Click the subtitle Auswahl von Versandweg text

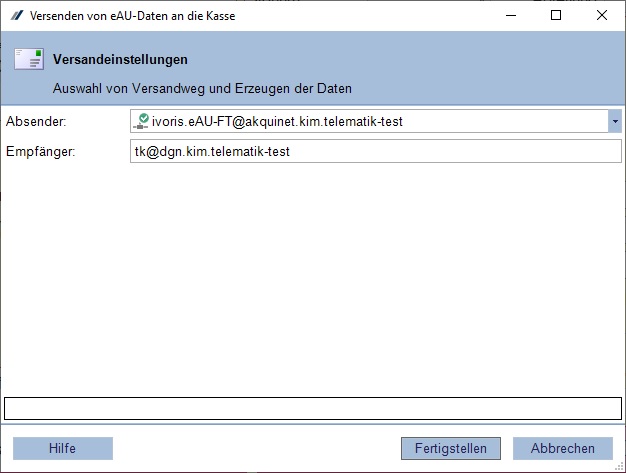point(202,88)
